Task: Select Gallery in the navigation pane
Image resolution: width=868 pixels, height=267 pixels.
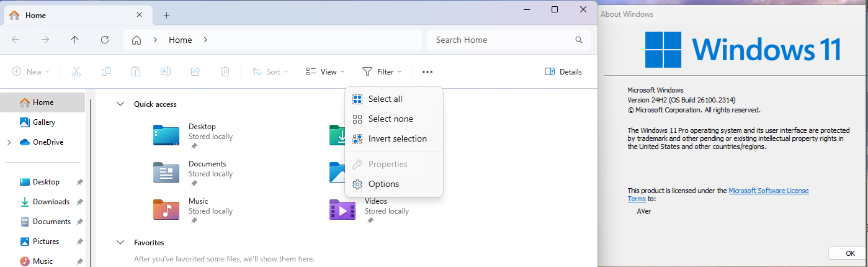Action: [x=43, y=122]
